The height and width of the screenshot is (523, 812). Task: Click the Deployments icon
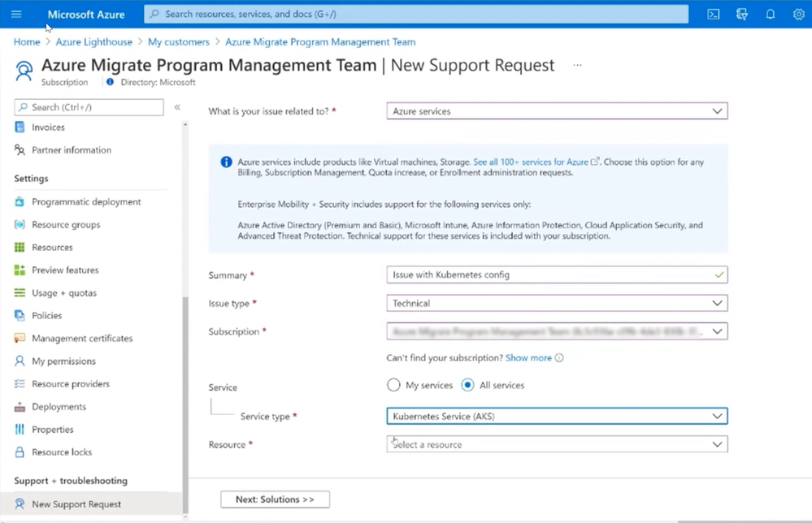point(20,407)
